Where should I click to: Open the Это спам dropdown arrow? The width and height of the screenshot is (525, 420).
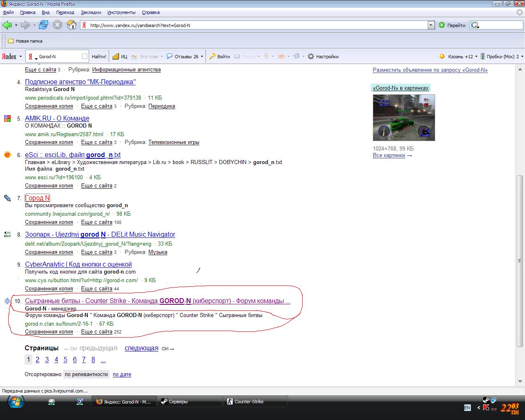coord(162,57)
